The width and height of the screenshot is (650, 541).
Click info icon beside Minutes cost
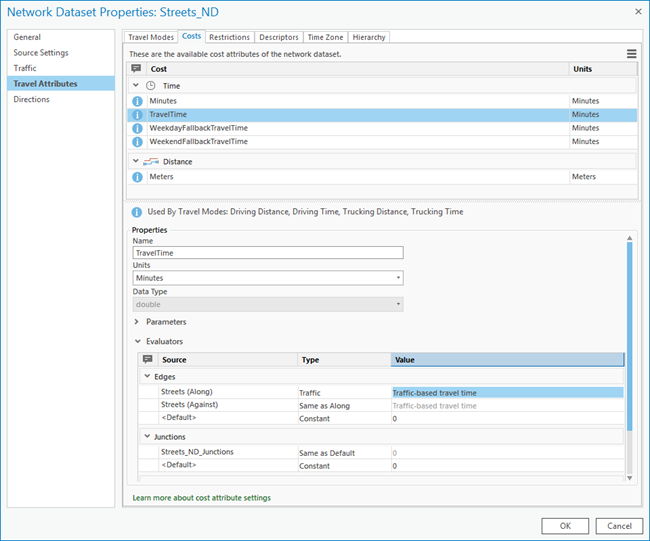point(138,102)
